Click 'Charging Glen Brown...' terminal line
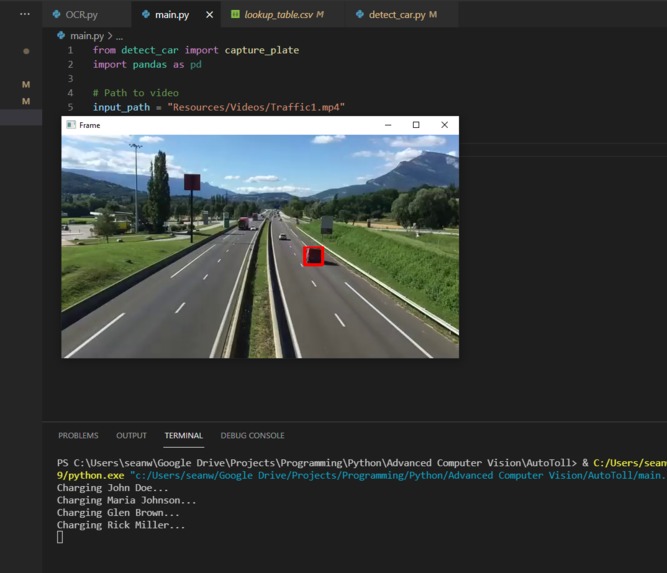This screenshot has height=573, width=667. pos(118,513)
